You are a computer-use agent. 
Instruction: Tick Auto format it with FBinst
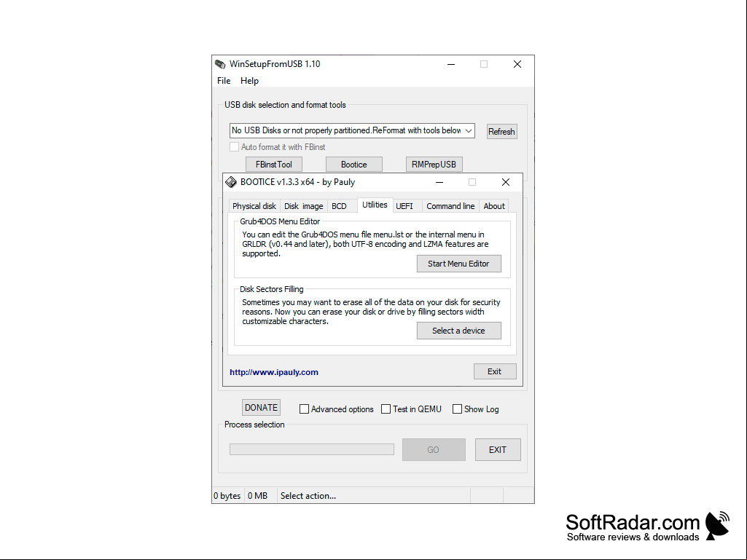234,146
